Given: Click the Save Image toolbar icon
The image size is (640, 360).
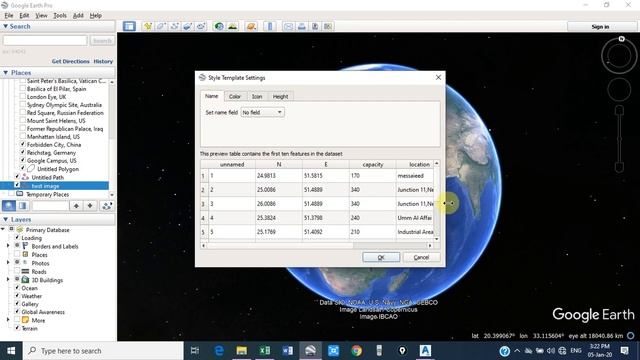Looking at the screenshot, I should tap(315, 26).
